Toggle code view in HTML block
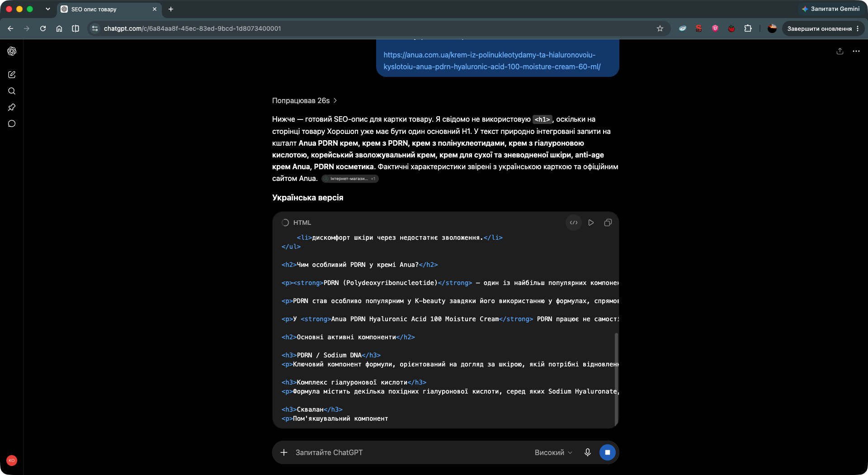 574,223
